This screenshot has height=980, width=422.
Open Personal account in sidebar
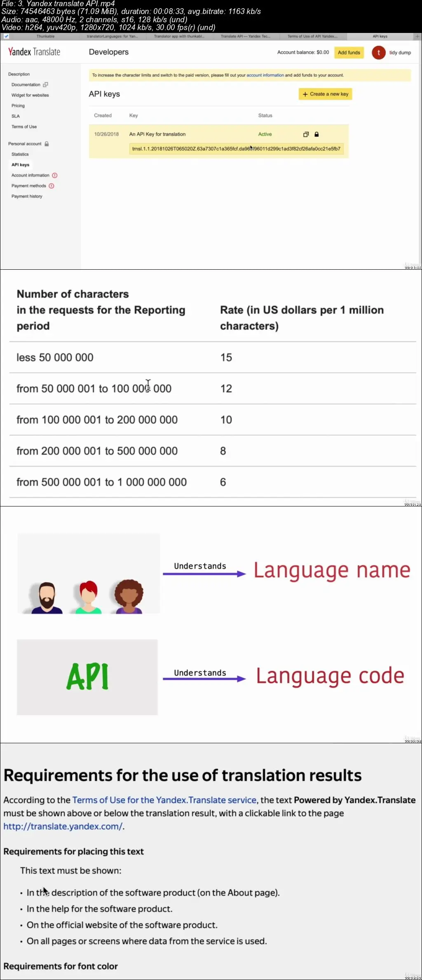point(25,144)
